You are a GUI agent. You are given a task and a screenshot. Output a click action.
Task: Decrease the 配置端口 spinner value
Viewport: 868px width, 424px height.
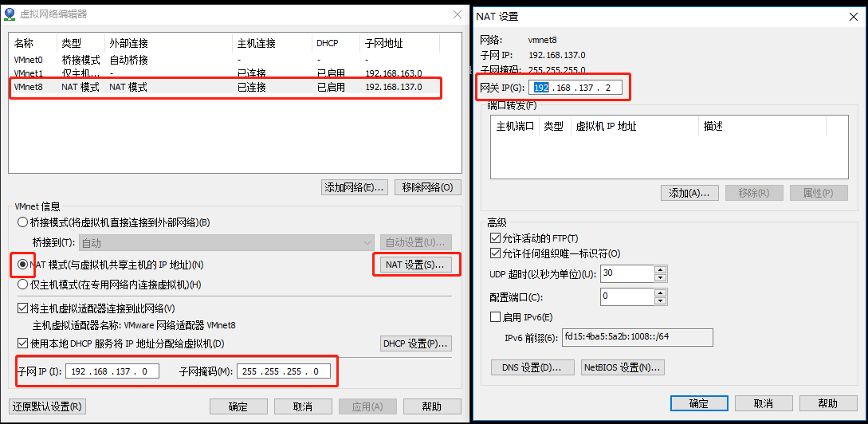tap(659, 300)
